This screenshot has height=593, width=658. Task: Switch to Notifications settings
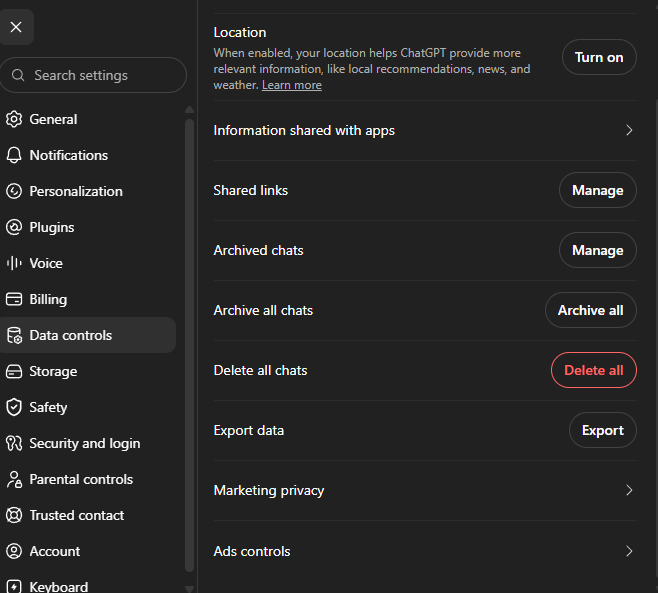[68, 155]
